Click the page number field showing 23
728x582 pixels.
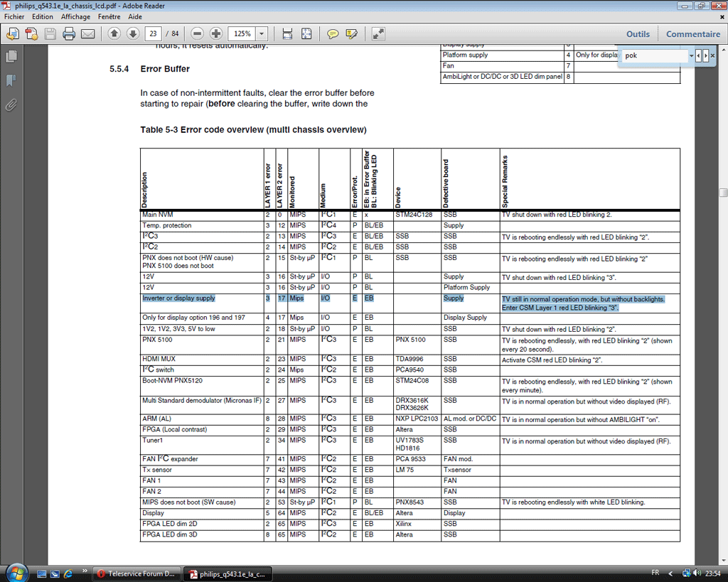point(154,33)
